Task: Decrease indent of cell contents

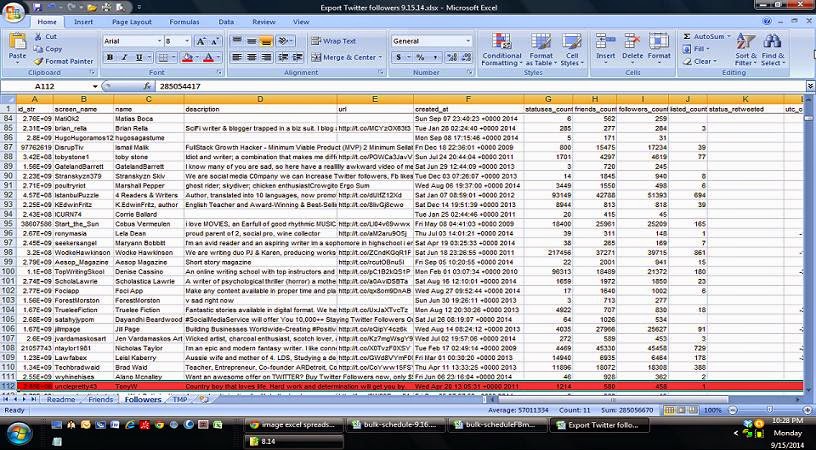Action: tap(283, 57)
